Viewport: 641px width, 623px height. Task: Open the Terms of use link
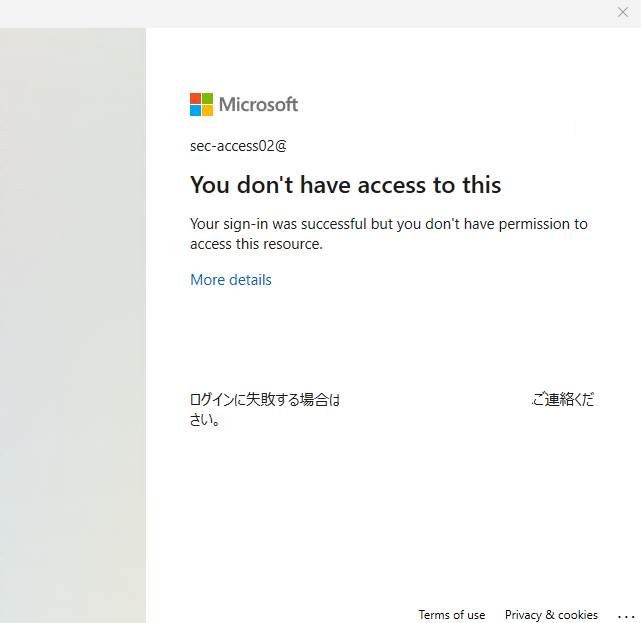tap(452, 615)
